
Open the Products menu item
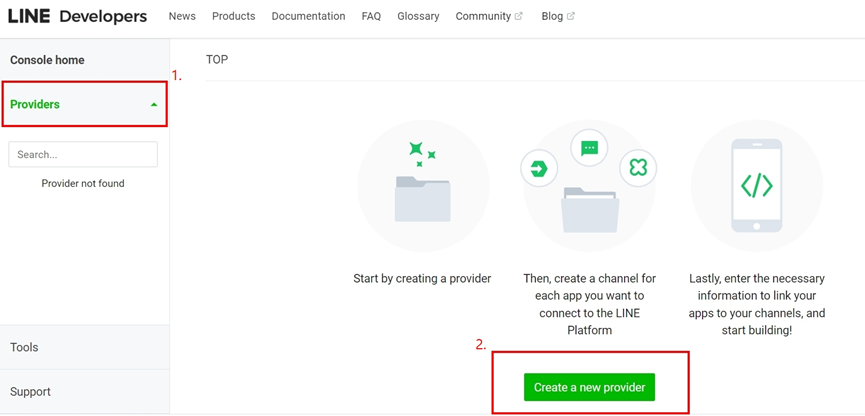click(x=233, y=16)
